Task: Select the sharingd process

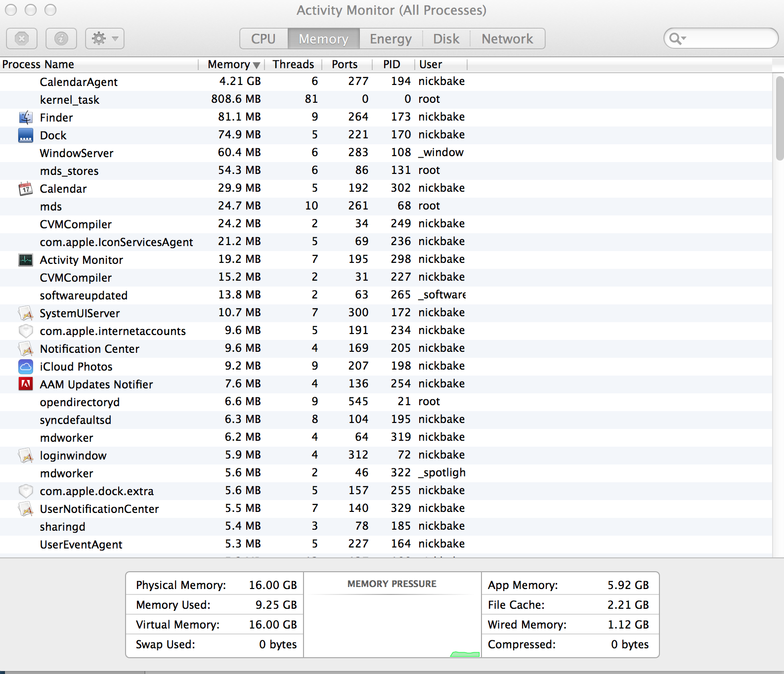Action: point(386,527)
